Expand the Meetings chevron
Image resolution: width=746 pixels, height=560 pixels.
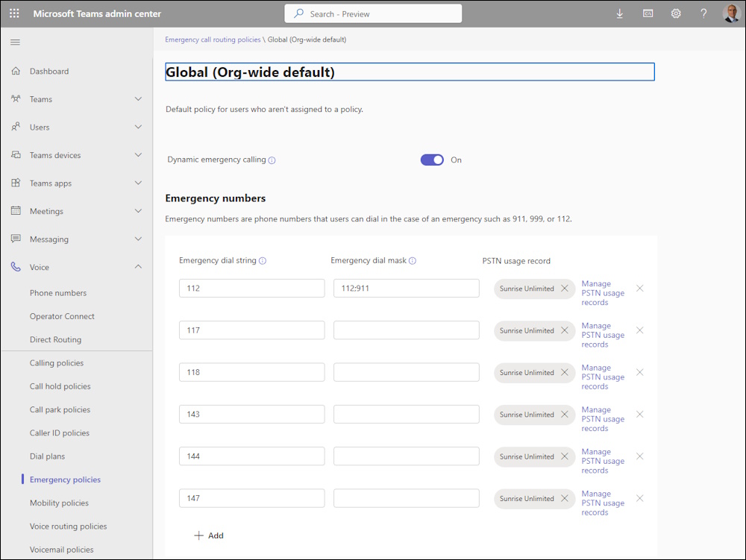point(138,210)
